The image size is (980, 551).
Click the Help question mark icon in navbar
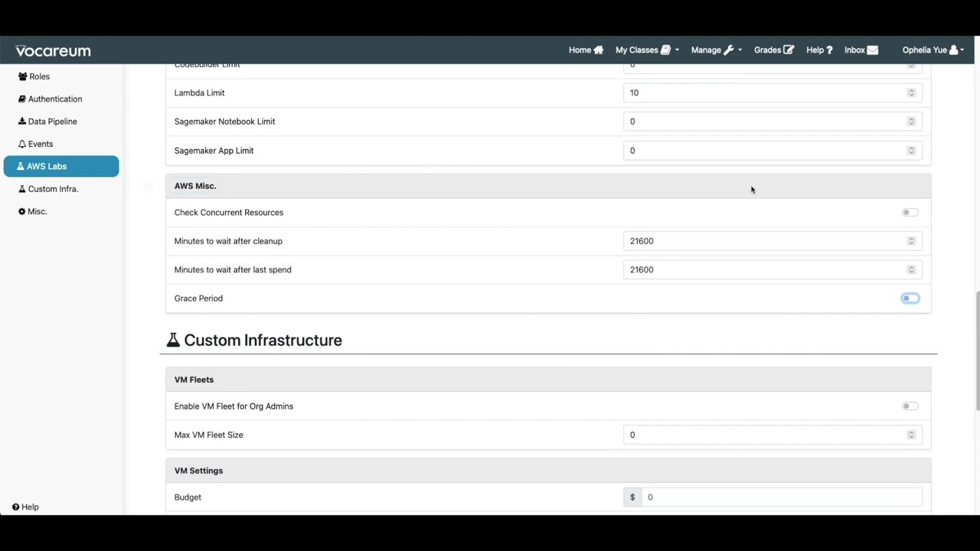coord(829,51)
